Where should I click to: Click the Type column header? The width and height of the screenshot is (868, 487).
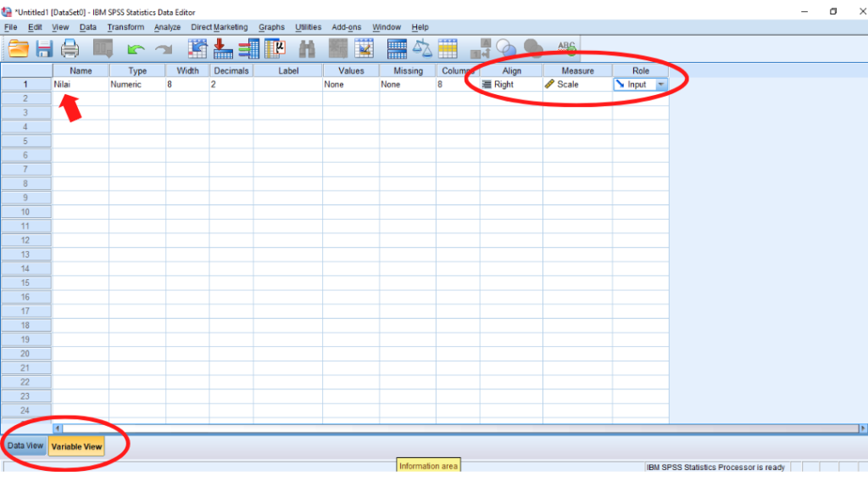tap(137, 71)
